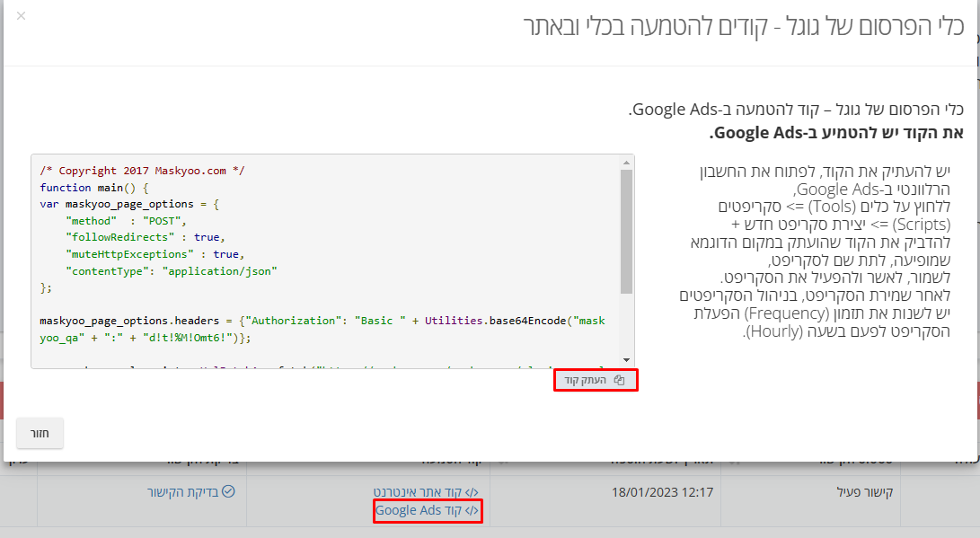
Task: Click the code box vertical scrollbar thumb
Action: (626, 231)
